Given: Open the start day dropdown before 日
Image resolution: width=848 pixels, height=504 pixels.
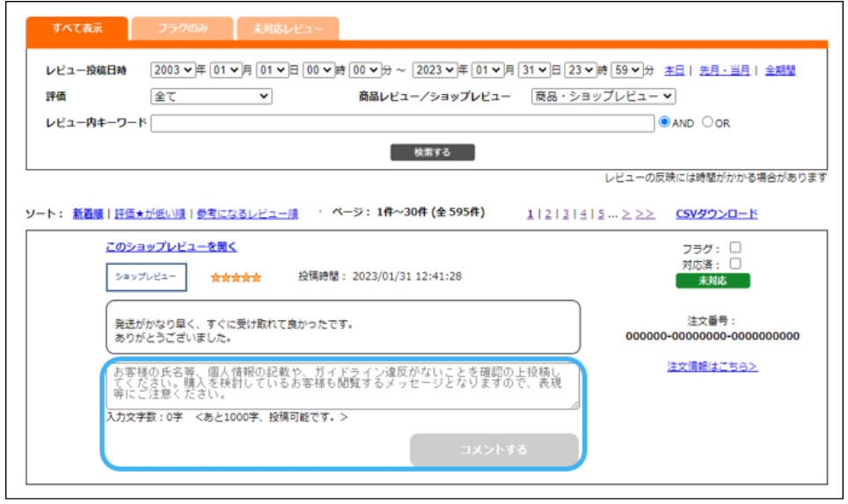Looking at the screenshot, I should tap(272, 70).
